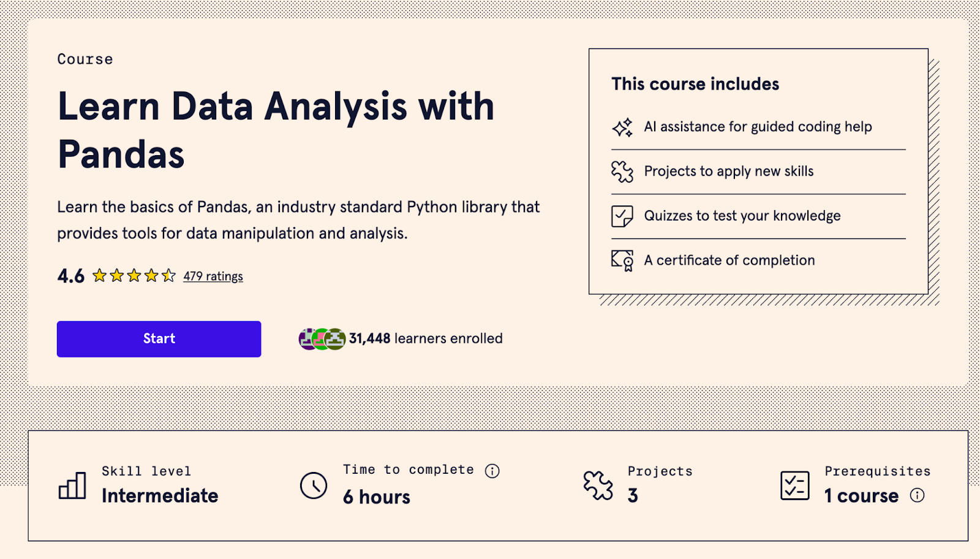Click the Course label above the title
Viewport: 980px width, 559px height.
(85, 59)
